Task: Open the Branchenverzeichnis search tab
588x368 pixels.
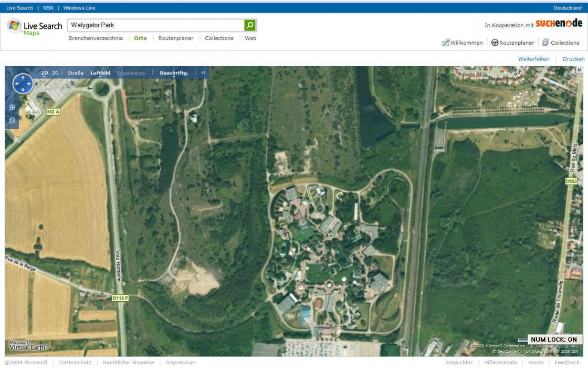Action: coord(96,38)
